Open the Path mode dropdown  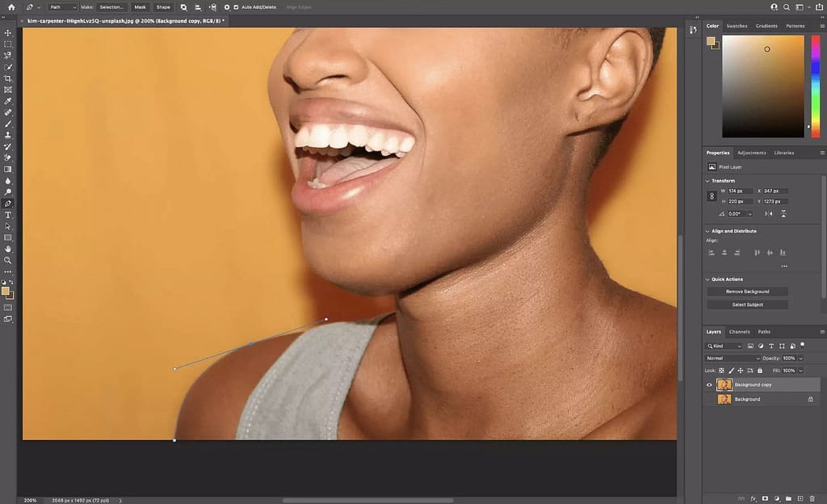tap(63, 7)
